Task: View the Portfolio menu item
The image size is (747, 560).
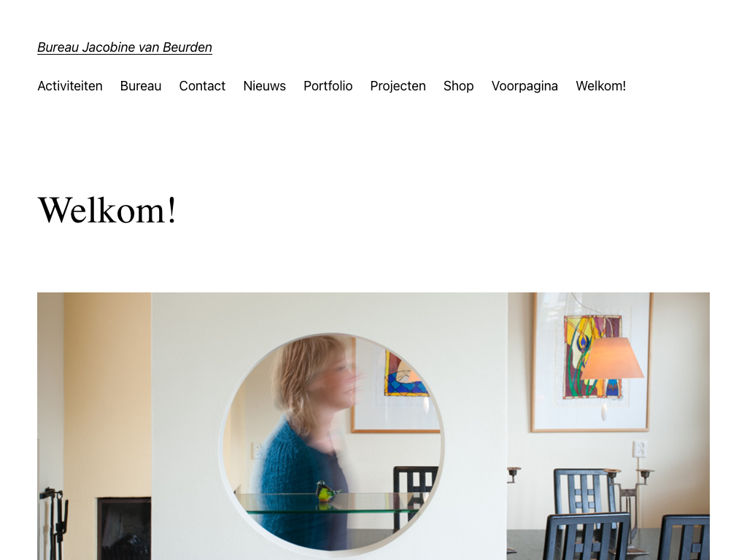Action: point(328,86)
